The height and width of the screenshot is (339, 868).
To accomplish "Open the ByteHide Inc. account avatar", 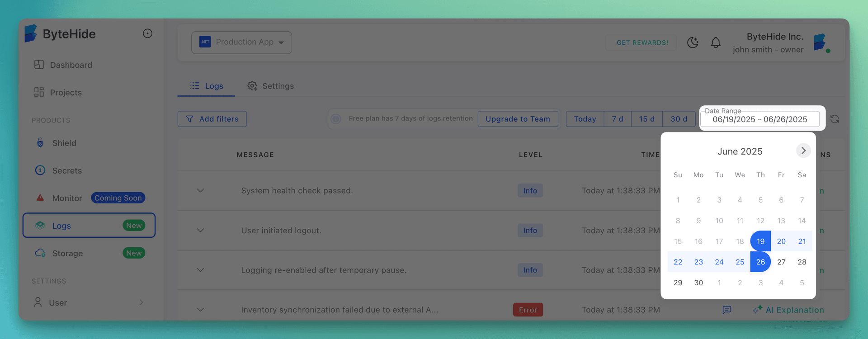I will point(821,43).
